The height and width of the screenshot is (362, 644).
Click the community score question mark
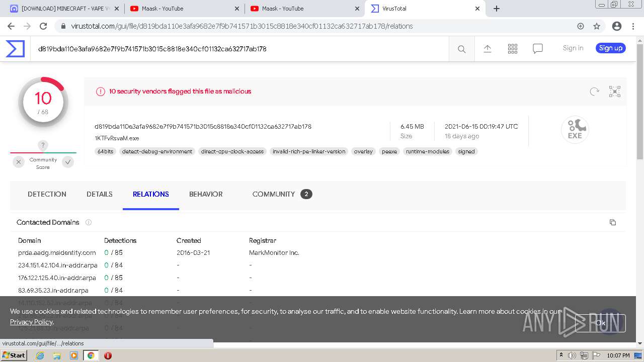43,145
